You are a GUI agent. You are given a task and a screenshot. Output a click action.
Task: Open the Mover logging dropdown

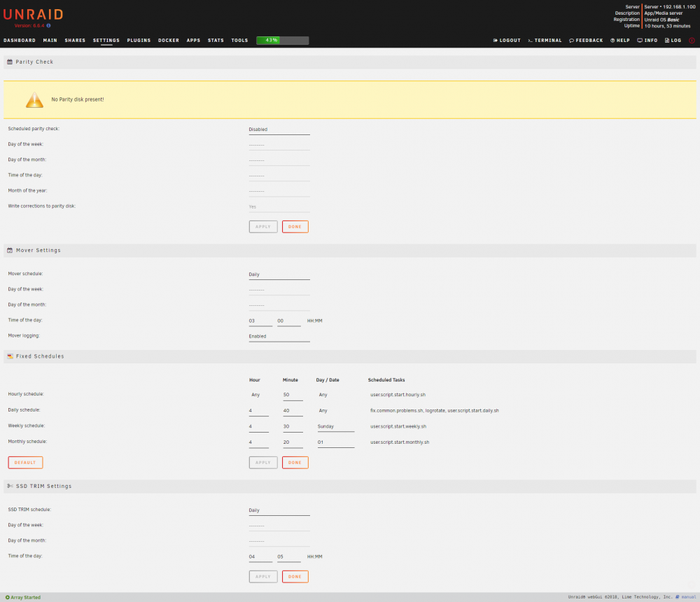pos(279,337)
